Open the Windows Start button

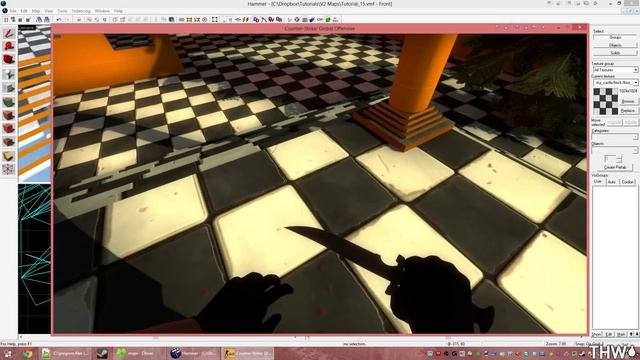pos(7,353)
